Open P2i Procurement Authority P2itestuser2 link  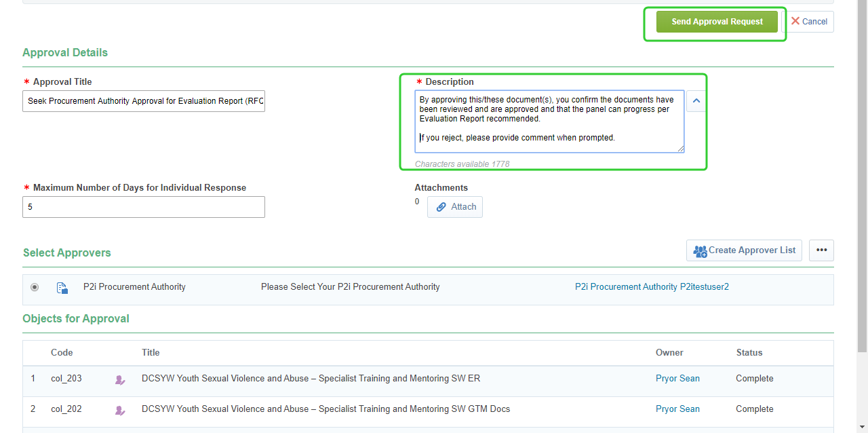[x=652, y=287]
